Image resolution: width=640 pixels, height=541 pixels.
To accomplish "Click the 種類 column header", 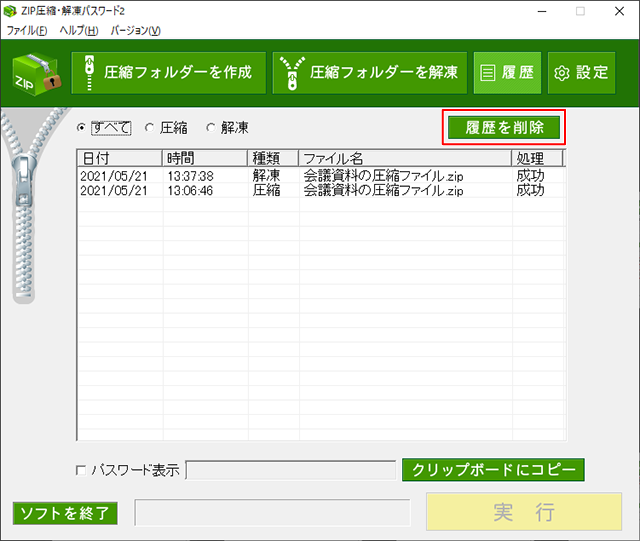I will (x=273, y=158).
